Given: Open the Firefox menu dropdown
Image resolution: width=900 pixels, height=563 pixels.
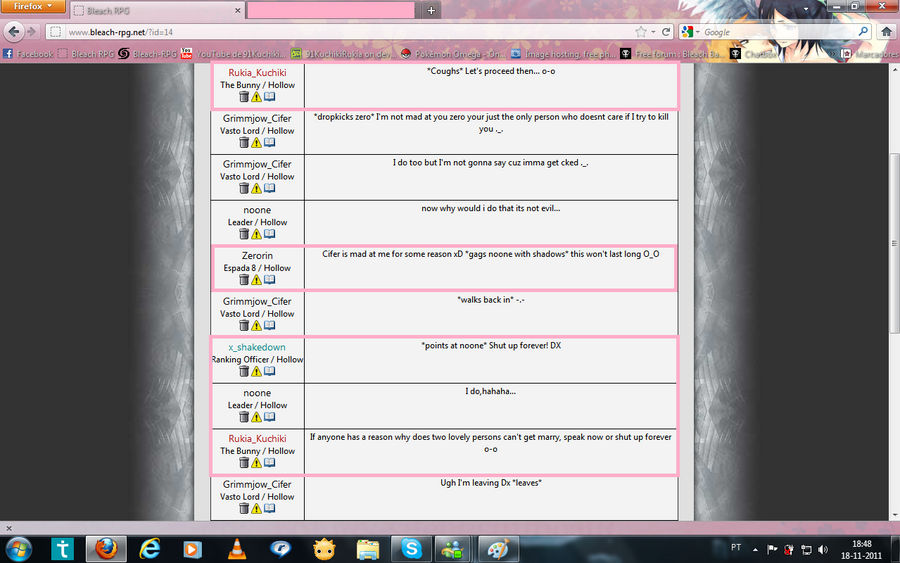Looking at the screenshot, I should (x=33, y=6).
